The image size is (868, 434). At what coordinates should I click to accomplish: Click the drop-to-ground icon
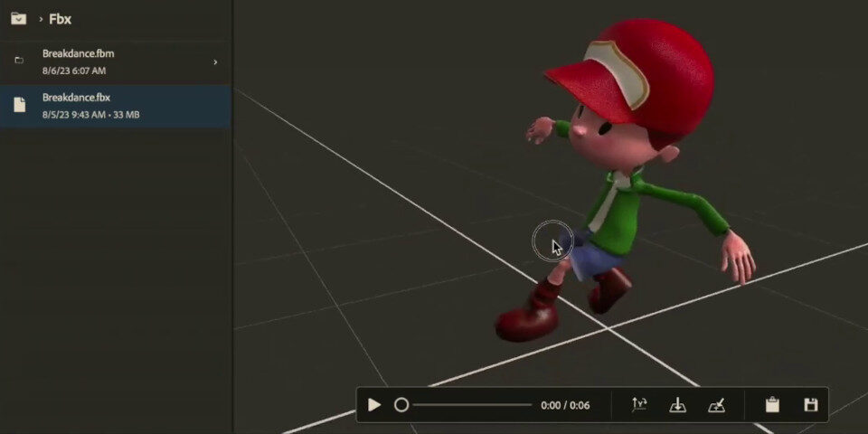[x=677, y=405]
